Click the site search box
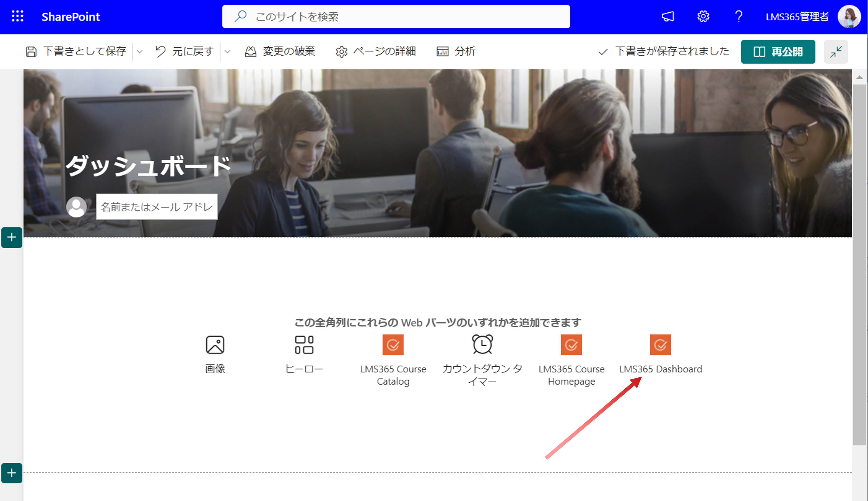The width and height of the screenshot is (868, 501). pyautogui.click(x=396, y=16)
